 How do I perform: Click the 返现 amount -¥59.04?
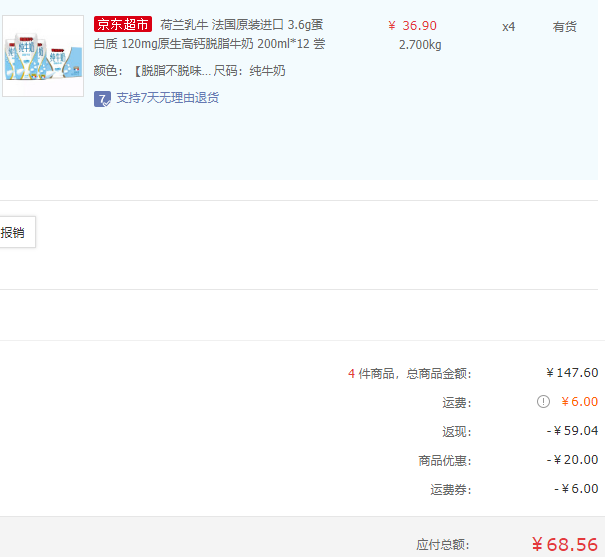click(x=572, y=431)
